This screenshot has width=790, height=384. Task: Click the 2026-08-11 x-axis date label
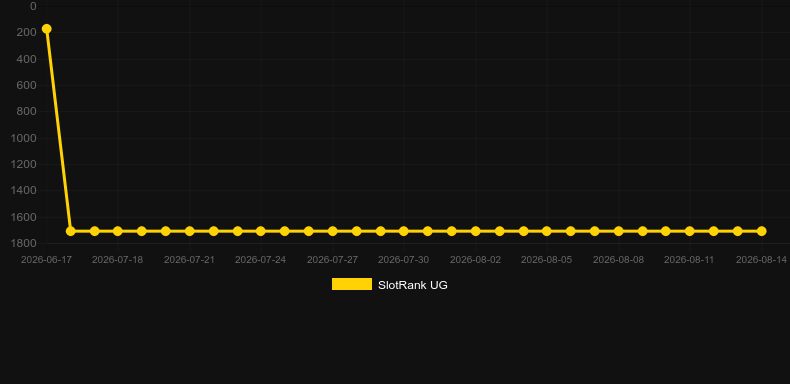pos(690,260)
